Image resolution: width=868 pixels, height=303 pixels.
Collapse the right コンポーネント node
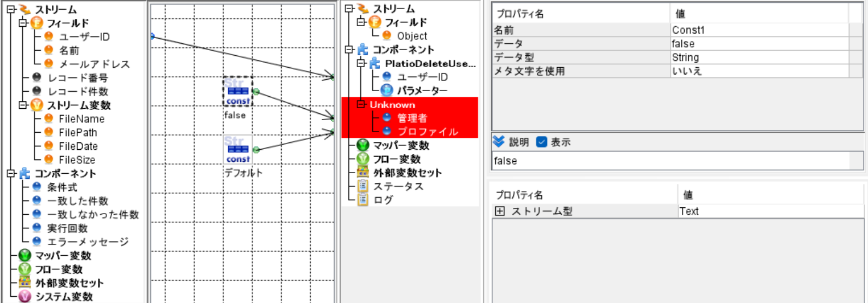click(x=348, y=50)
